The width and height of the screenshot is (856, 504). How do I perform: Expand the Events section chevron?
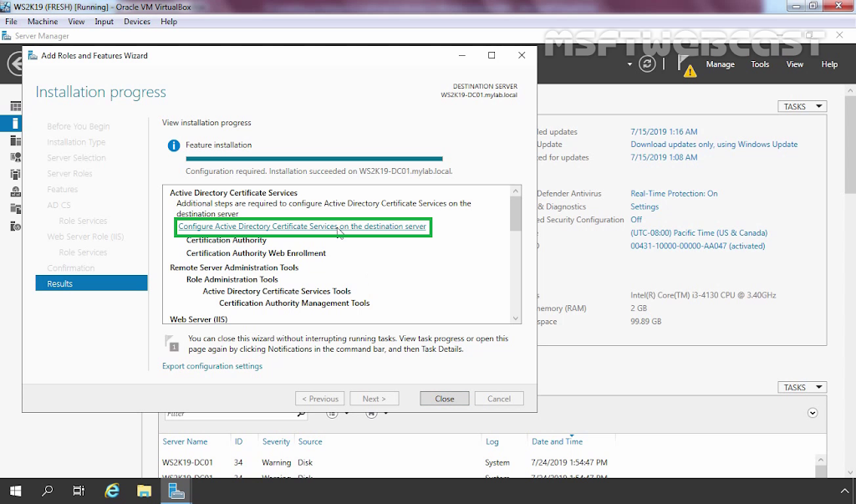pyautogui.click(x=813, y=413)
